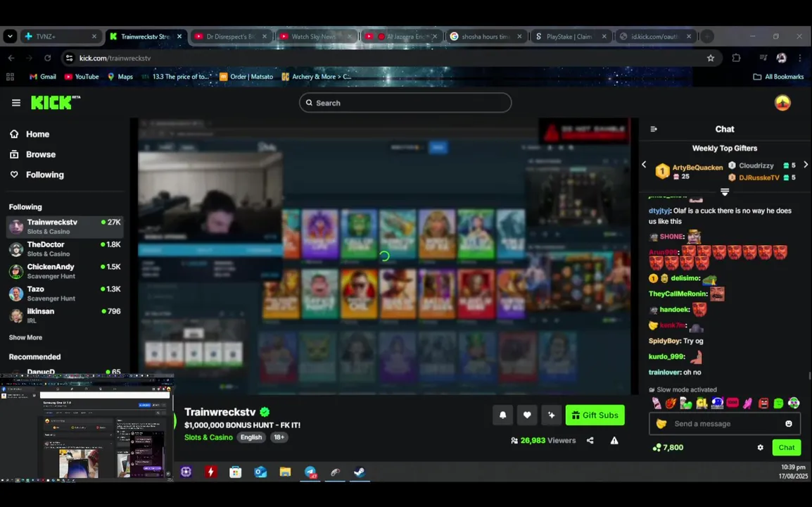Insert the angry red face quick emote

(763, 403)
